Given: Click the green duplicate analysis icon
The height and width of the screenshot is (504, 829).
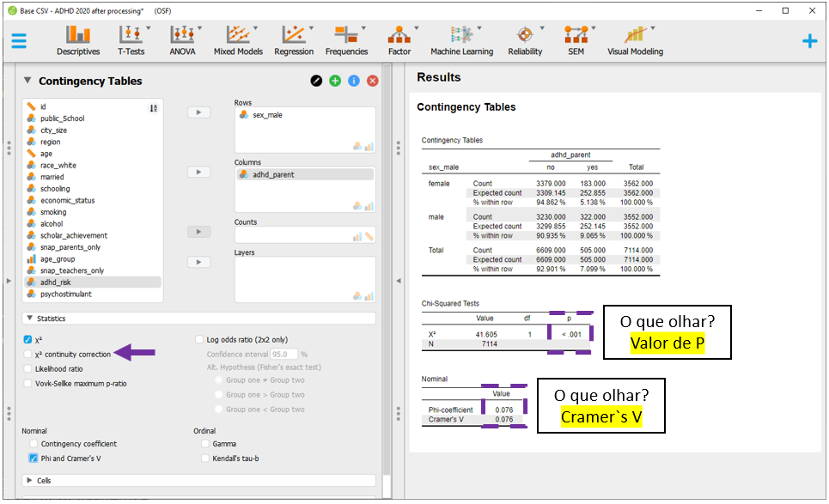Looking at the screenshot, I should coord(335,81).
